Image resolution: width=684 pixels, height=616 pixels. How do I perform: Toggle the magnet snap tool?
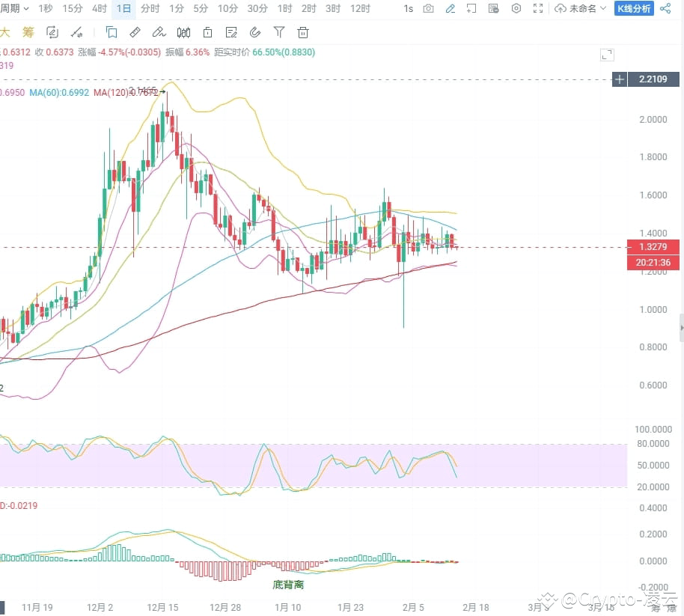(x=255, y=32)
